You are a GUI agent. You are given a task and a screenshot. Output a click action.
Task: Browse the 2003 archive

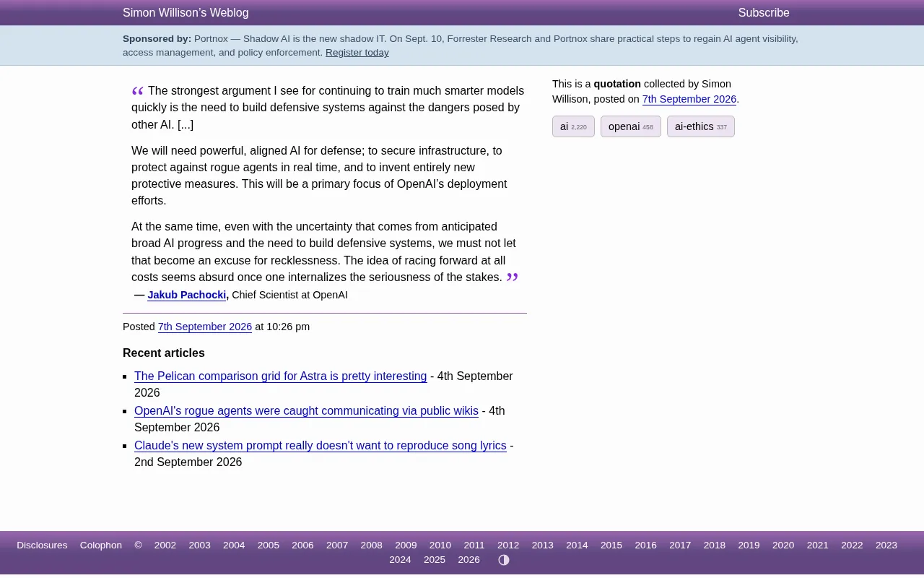pyautogui.click(x=200, y=545)
